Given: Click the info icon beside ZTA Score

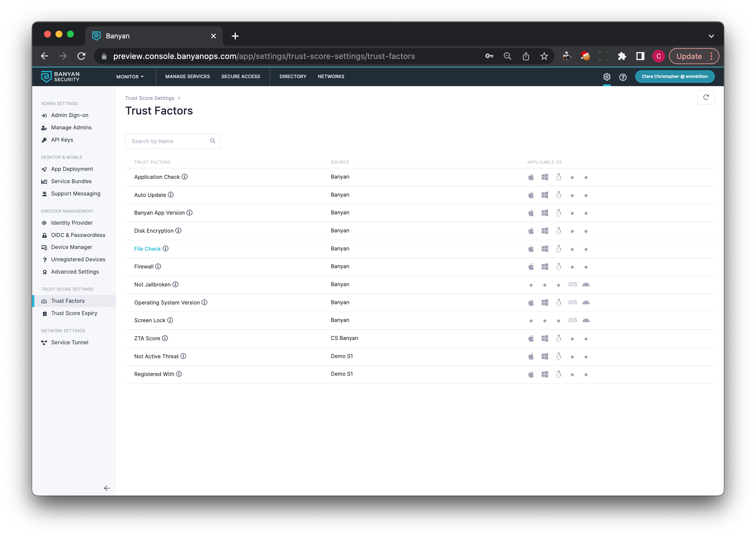Looking at the screenshot, I should 165,338.
